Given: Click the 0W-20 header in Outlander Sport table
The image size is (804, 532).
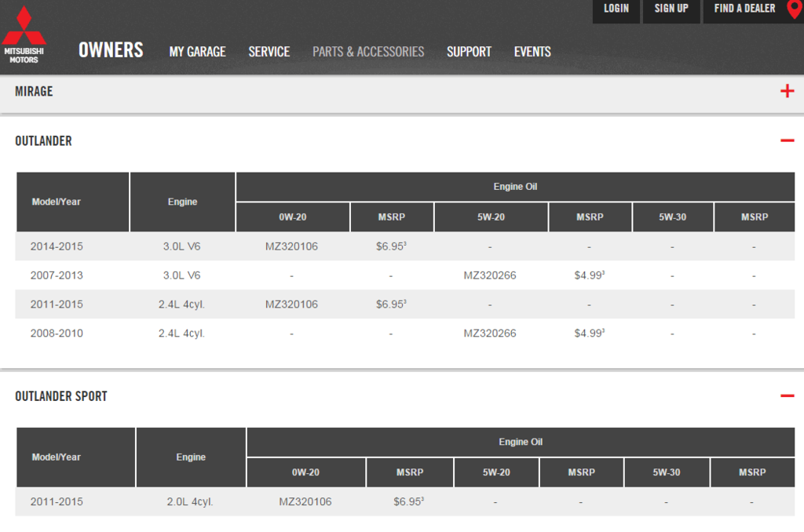Looking at the screenshot, I should pyautogui.click(x=305, y=472).
